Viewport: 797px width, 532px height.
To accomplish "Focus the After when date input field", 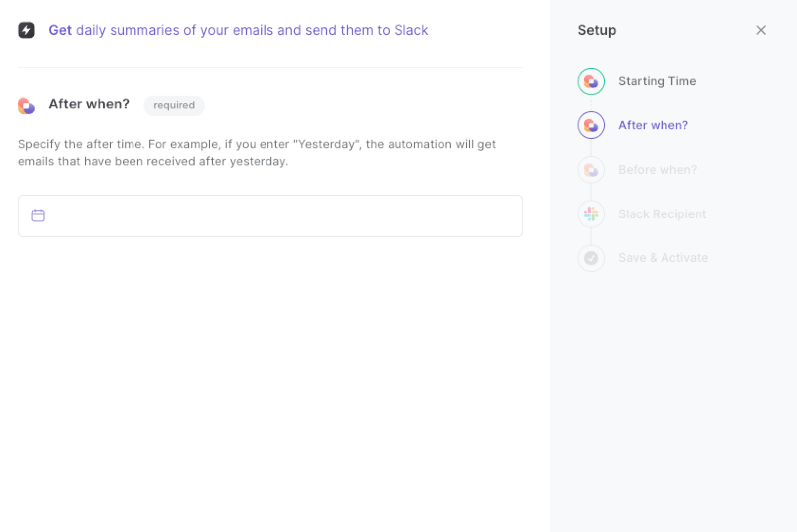I will tap(270, 216).
